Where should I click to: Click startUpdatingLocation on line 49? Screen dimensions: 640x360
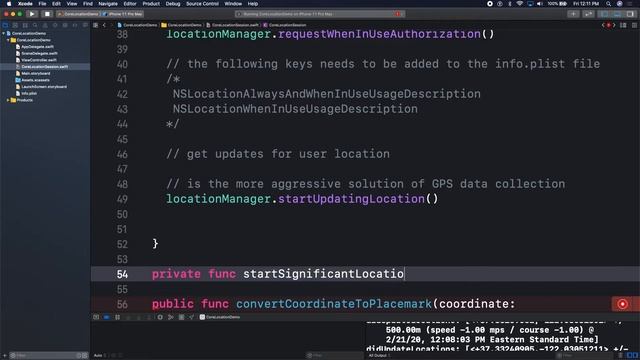[x=351, y=199]
